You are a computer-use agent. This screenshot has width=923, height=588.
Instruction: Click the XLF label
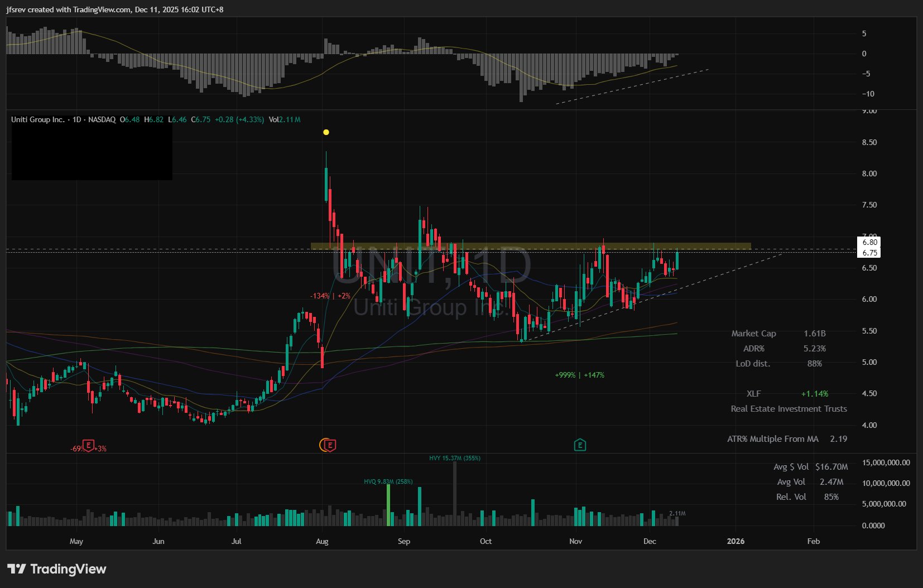click(754, 394)
